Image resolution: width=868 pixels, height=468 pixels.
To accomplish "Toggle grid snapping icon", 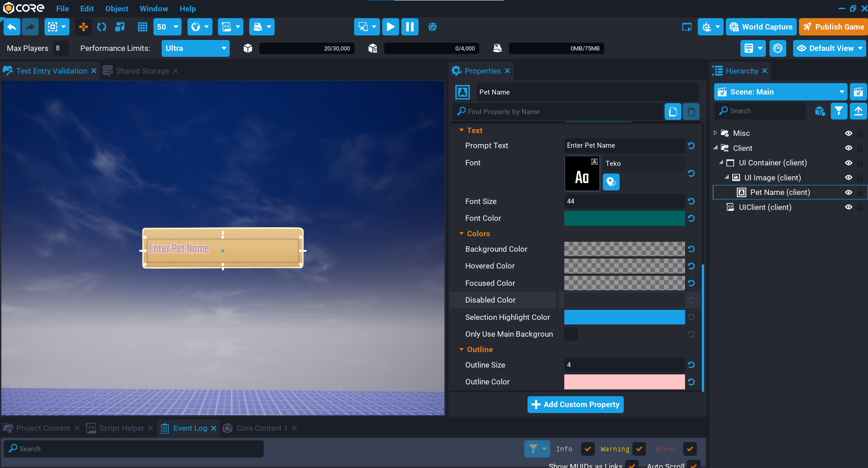I will pos(143,27).
